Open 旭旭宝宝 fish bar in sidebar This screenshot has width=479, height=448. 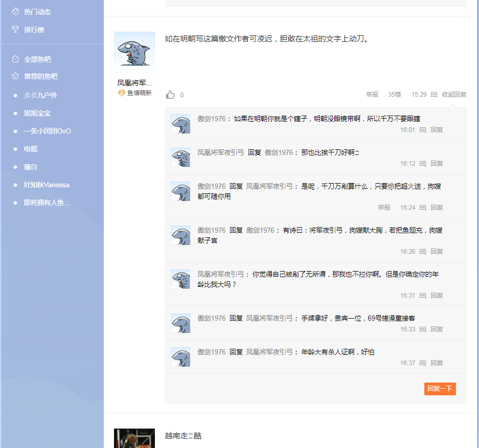point(37,113)
